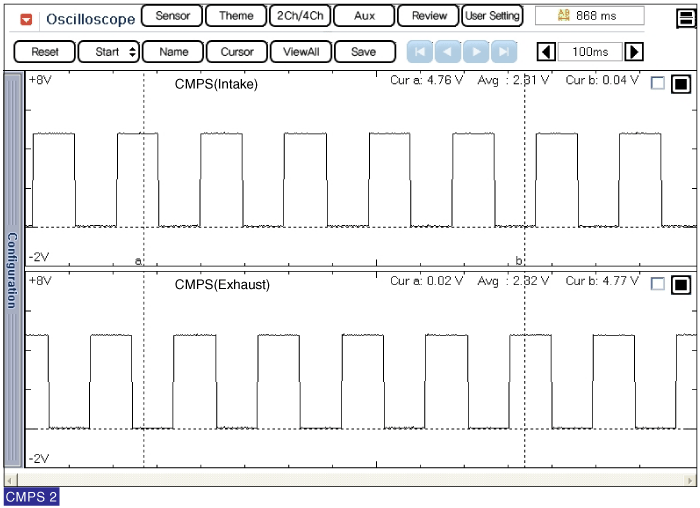Viewport: 700px width, 508px height.
Task: Decrease time base with left arrow
Action: tap(546, 52)
